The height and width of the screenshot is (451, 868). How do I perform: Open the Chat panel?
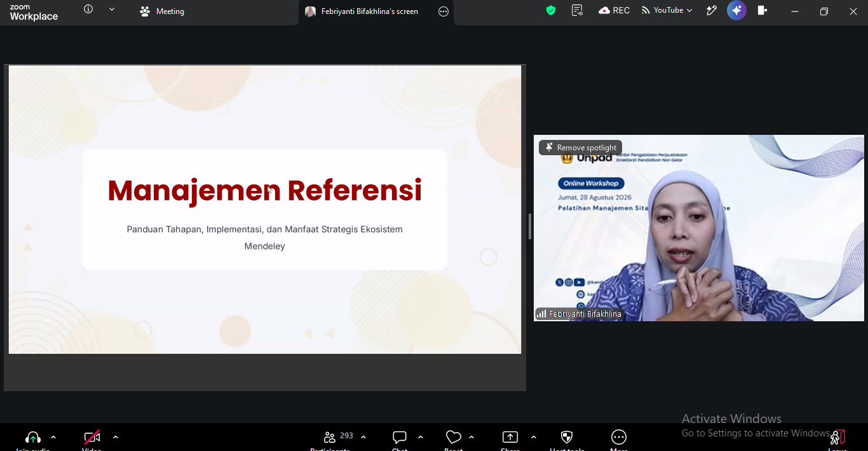coord(400,439)
